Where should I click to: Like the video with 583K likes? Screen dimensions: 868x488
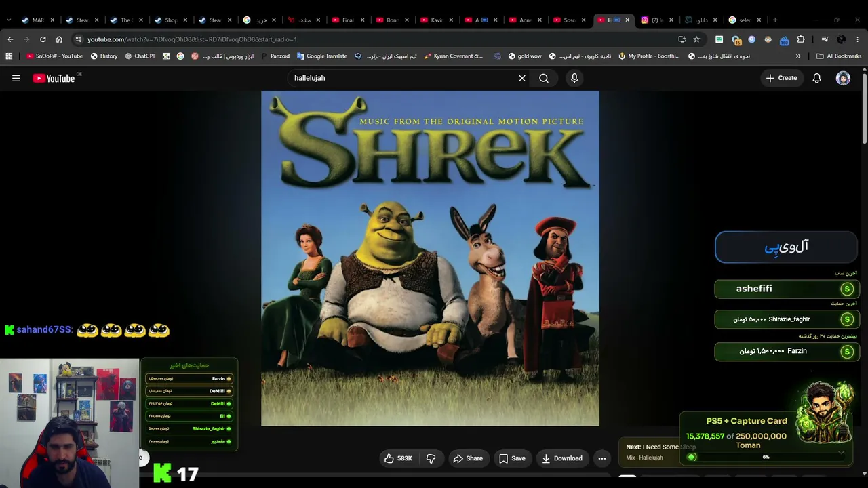(x=399, y=458)
